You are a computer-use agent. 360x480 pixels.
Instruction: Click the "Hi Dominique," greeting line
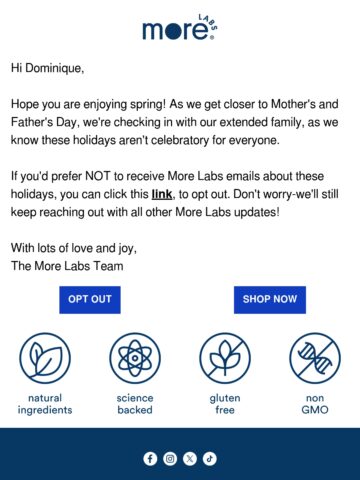tap(47, 68)
